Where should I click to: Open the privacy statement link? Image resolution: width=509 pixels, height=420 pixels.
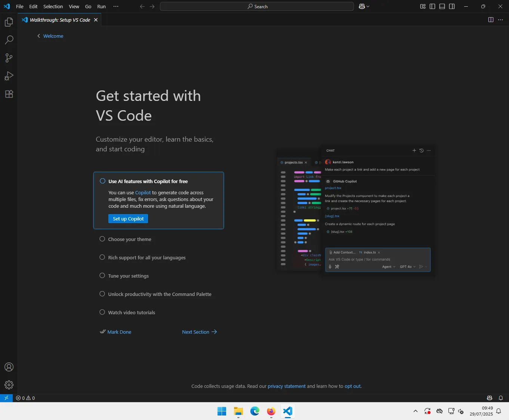286,386
